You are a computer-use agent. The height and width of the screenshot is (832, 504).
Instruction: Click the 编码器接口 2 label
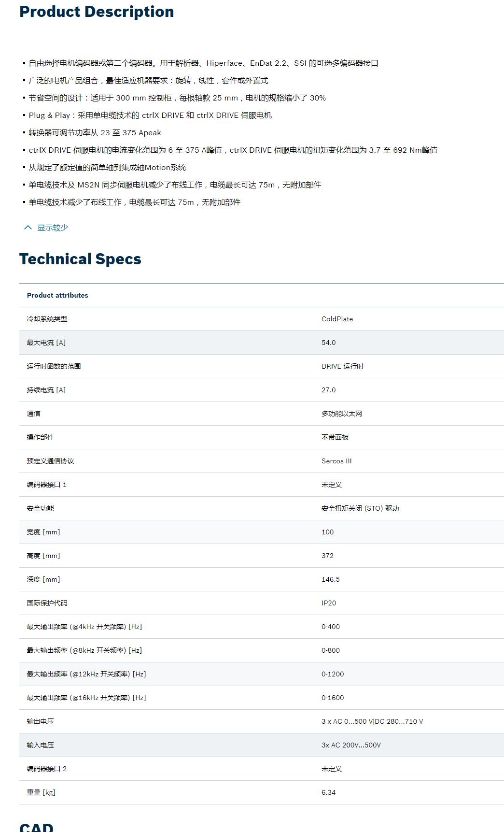(47, 769)
